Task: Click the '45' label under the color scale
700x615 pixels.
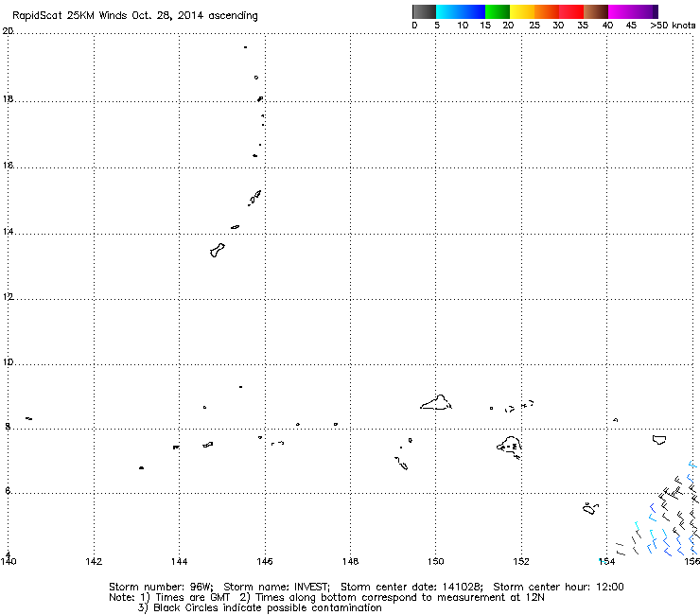Action: tap(631, 26)
